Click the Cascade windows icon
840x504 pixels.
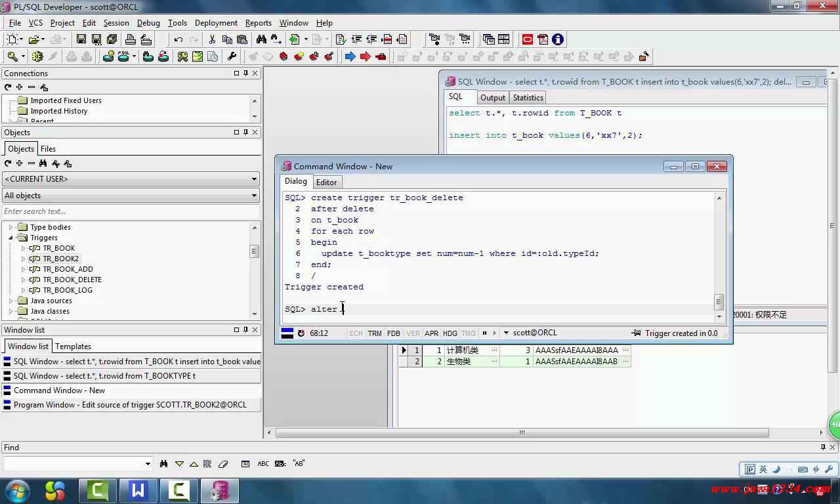(488, 39)
